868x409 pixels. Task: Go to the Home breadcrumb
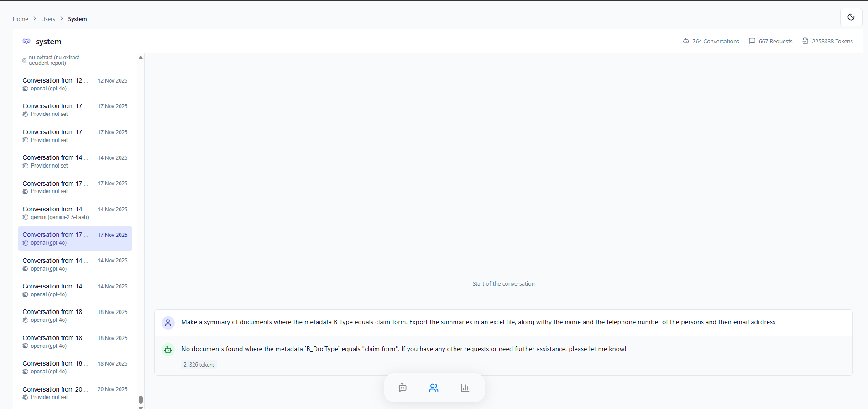21,19
